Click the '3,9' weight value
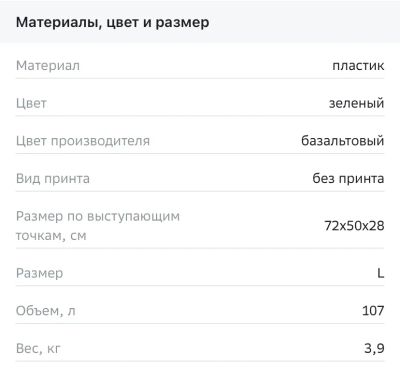The width and height of the screenshot is (400, 378). pos(374,349)
